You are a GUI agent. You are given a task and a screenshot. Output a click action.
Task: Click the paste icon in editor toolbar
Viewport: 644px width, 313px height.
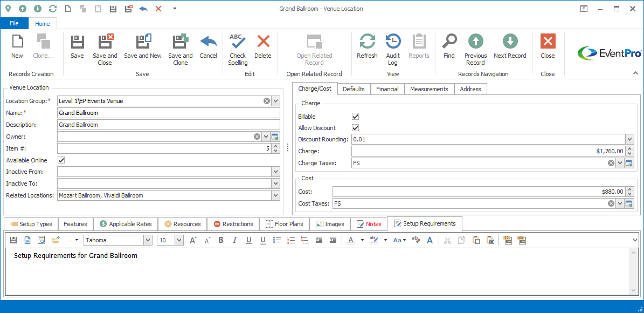tap(476, 240)
